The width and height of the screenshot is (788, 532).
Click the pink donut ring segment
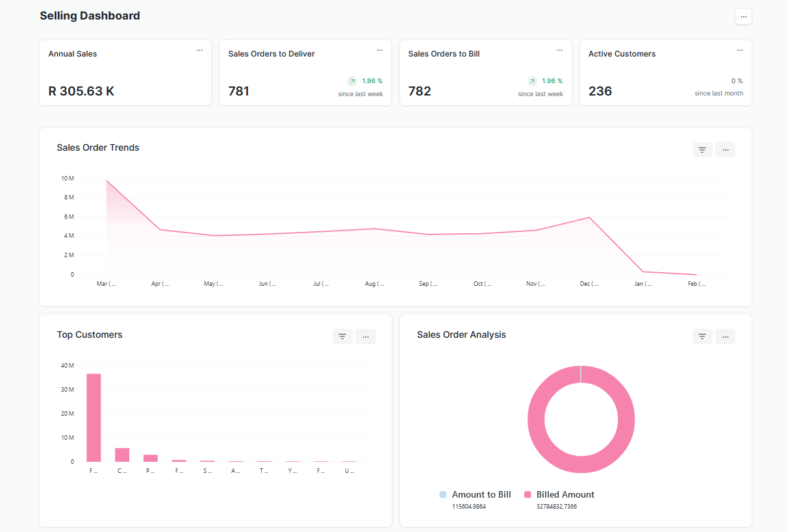536,419
